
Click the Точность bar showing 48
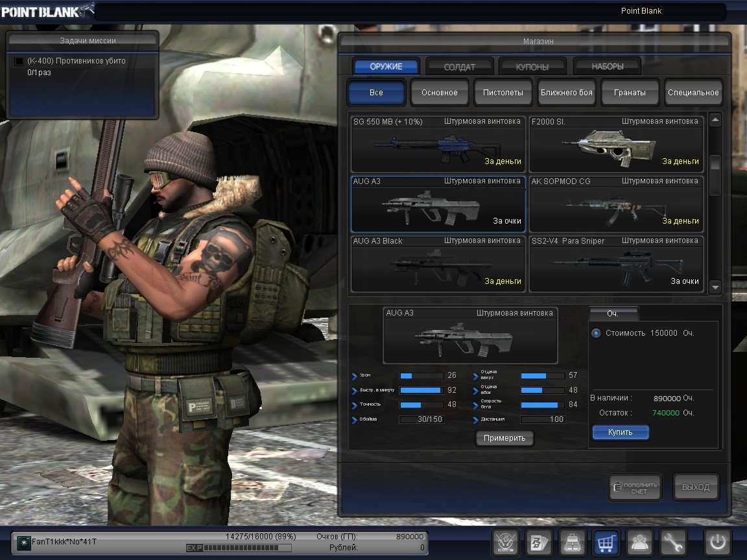coord(421,404)
